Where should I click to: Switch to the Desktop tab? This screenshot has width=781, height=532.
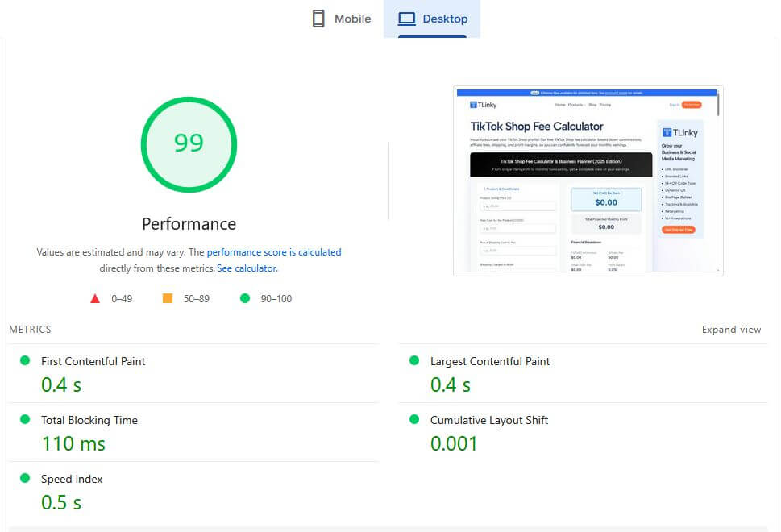pos(440,18)
